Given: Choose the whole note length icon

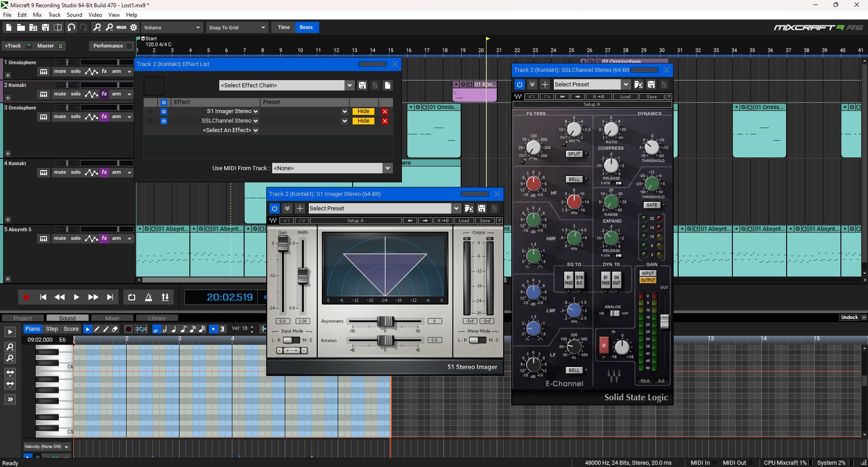Looking at the screenshot, I should click(x=156, y=329).
